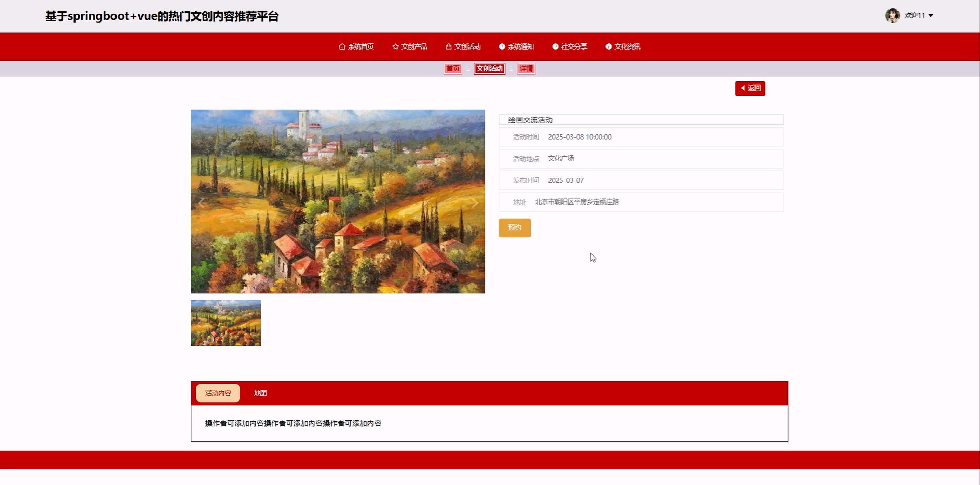The image size is (980, 485).
Task: Click the question icon beside 社交分享
Action: (x=555, y=47)
